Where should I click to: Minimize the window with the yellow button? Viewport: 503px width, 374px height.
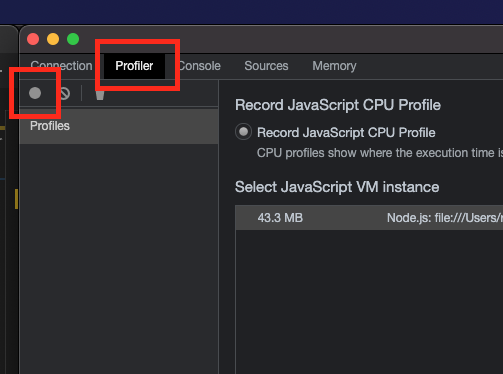53,39
